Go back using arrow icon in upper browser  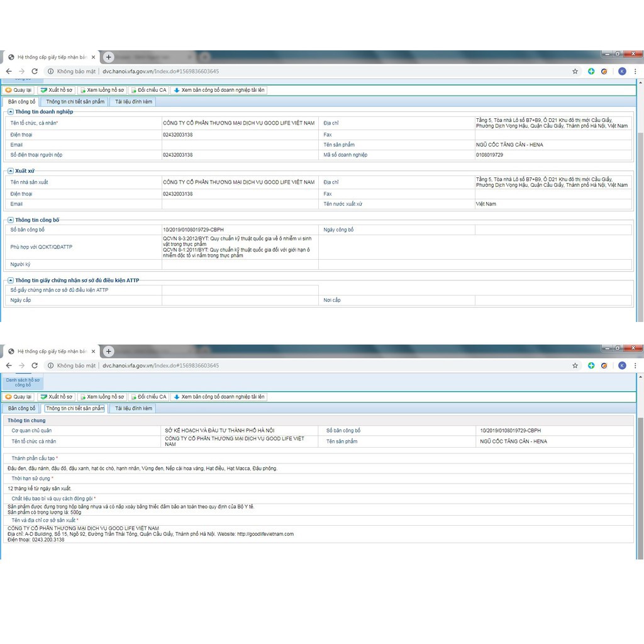tap(9, 71)
